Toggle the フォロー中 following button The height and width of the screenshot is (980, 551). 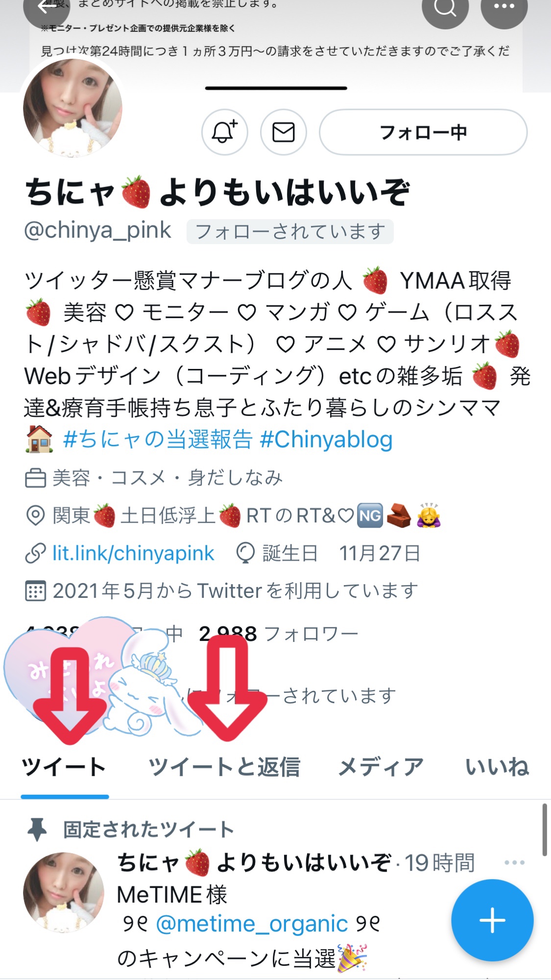423,132
